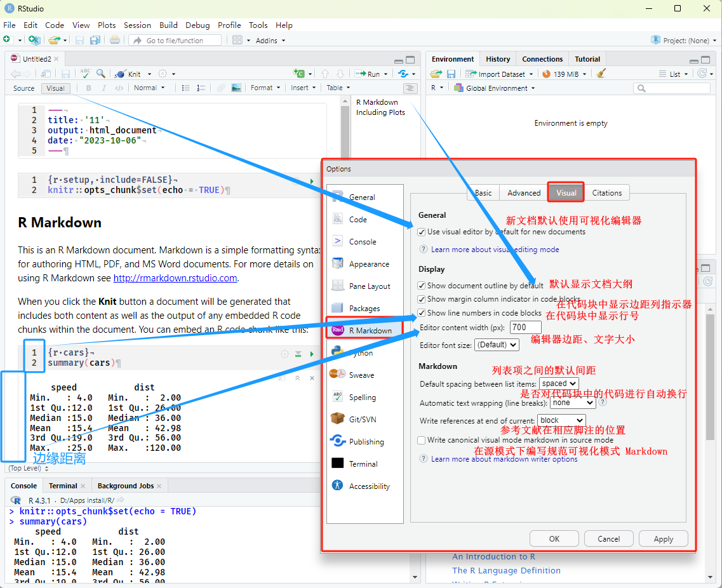Viewport: 722px width, 588px height.
Task: Click the load workspace icon in Environment pane
Action: pos(436,74)
